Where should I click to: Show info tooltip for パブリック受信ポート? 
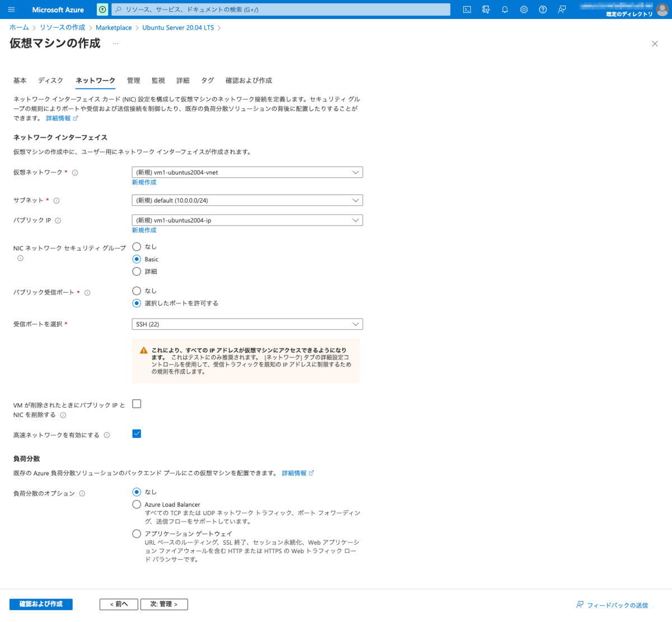click(87, 293)
